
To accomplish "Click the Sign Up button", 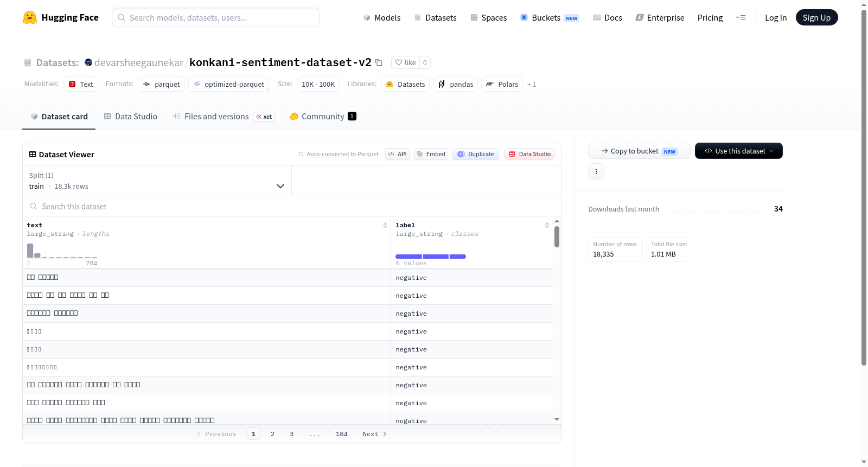I will [816, 17].
